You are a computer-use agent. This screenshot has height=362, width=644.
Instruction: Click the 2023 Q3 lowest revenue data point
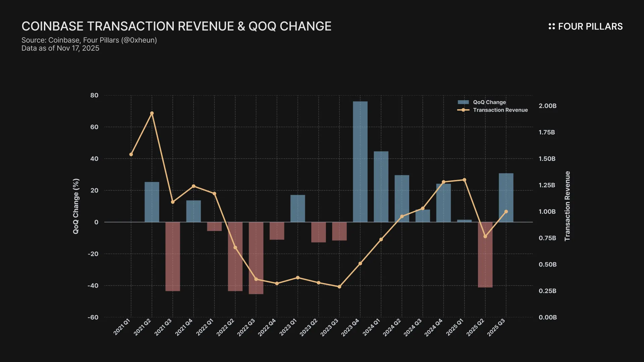(x=339, y=287)
